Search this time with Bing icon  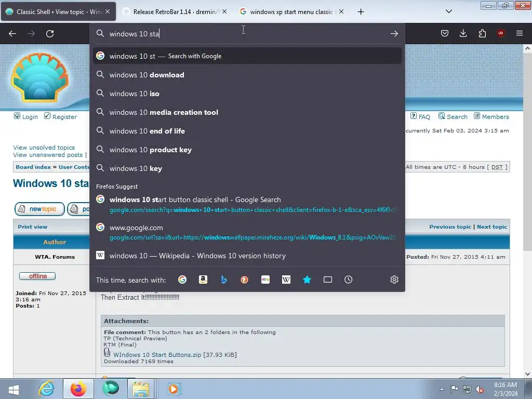[223, 280]
